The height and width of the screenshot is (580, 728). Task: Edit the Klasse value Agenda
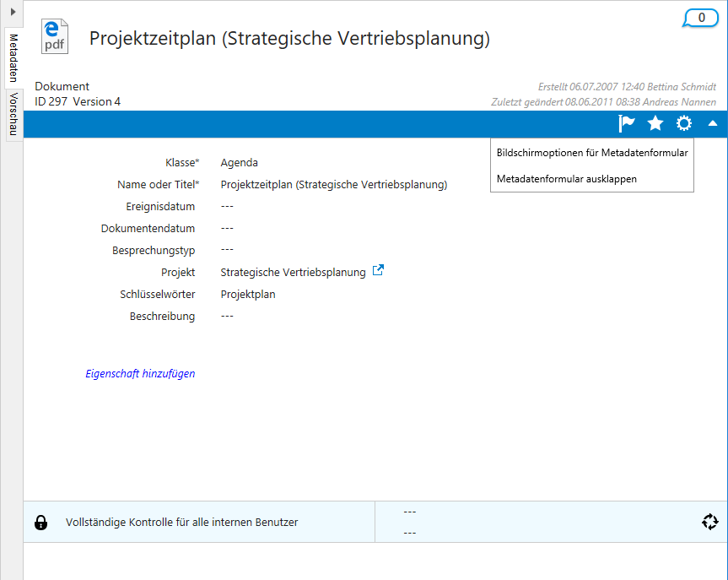(x=240, y=163)
